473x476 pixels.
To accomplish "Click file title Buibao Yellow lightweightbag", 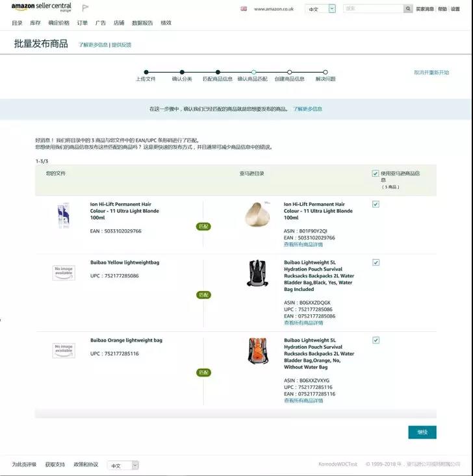I will [125, 262].
